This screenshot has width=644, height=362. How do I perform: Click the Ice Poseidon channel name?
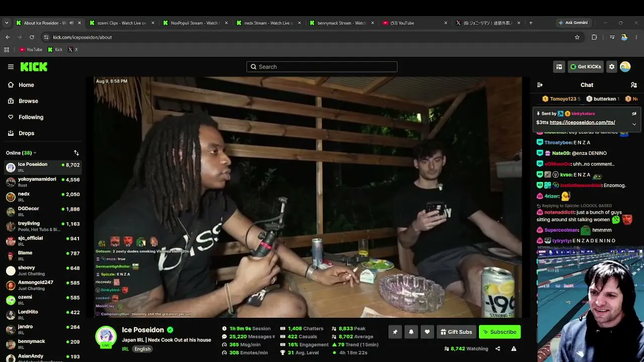[x=143, y=330]
